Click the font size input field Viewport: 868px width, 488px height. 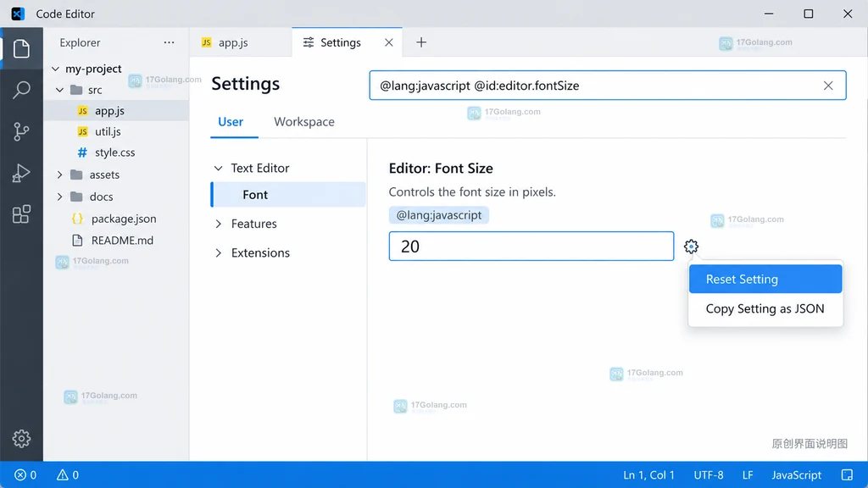pyautogui.click(x=531, y=247)
